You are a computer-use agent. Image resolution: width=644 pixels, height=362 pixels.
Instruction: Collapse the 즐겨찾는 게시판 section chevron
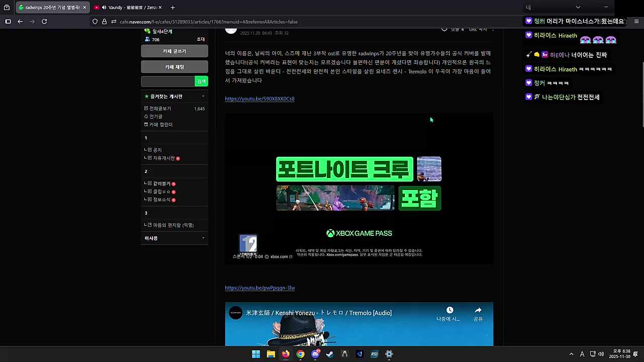(203, 96)
